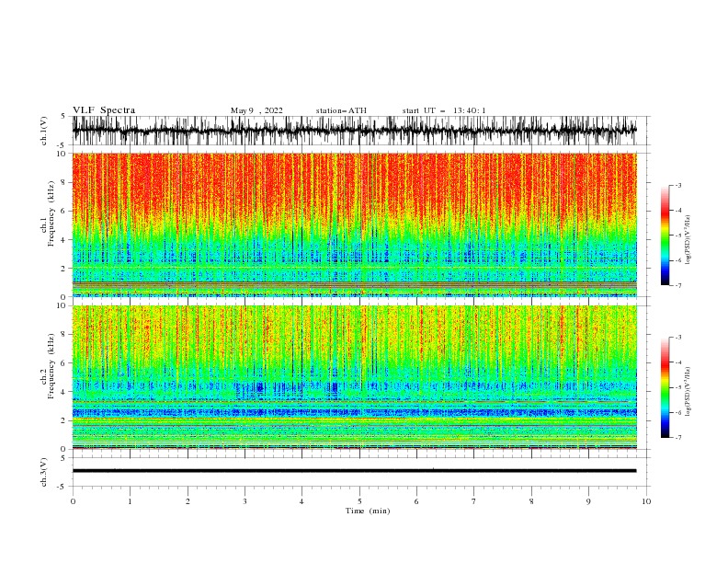Click the 'Time (min)' axis title
The width and height of the screenshot is (728, 563).
(x=368, y=511)
